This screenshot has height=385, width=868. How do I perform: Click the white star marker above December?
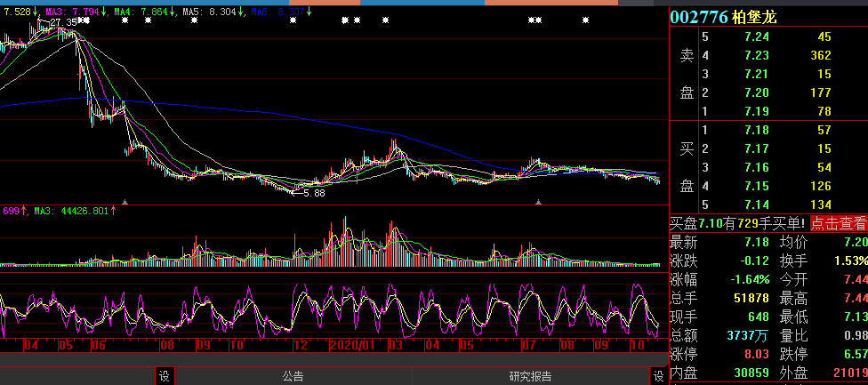click(x=293, y=20)
